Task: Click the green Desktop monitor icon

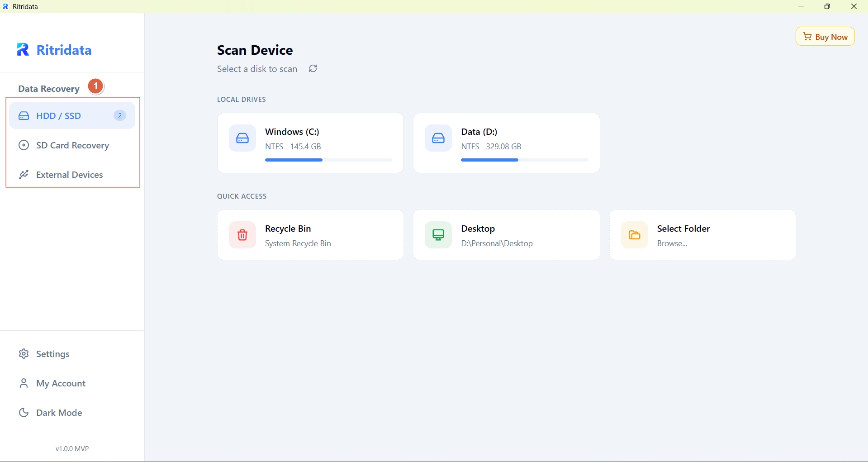Action: 438,235
